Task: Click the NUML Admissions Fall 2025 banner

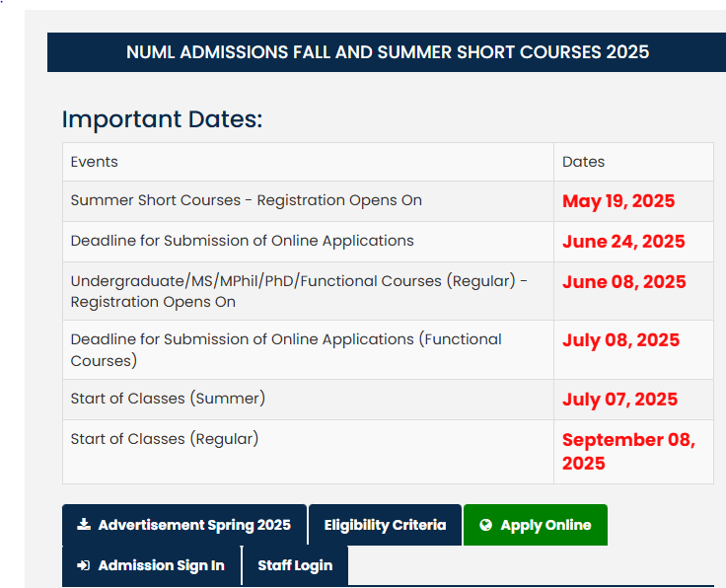Action: tap(387, 52)
